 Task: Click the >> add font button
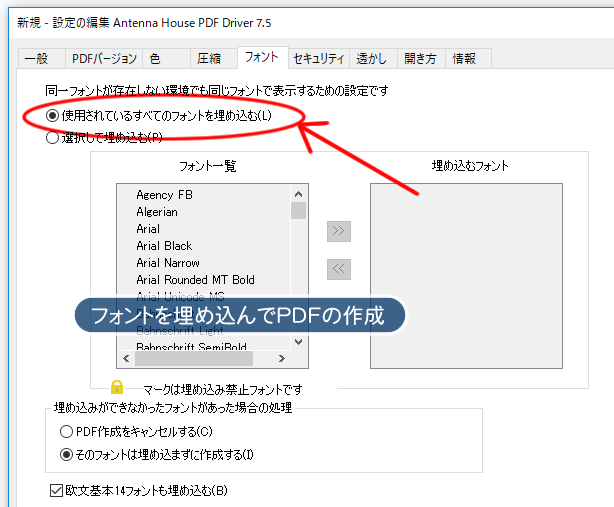click(339, 231)
